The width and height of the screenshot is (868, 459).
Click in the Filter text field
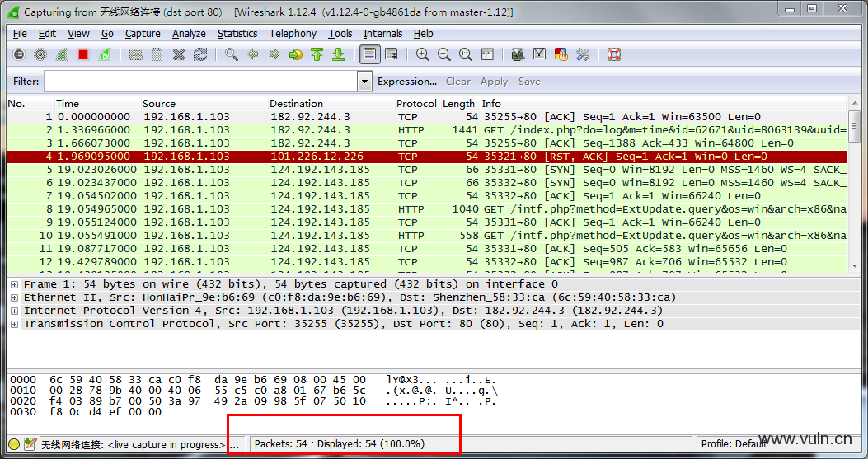201,82
